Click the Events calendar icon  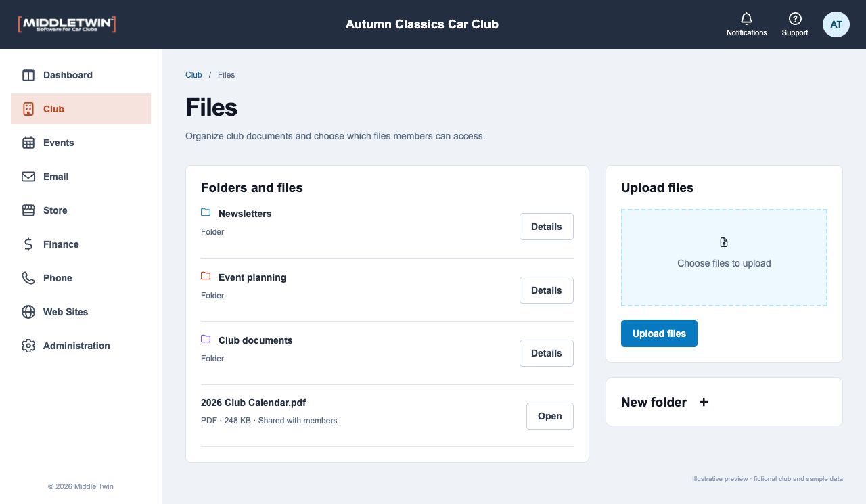point(28,143)
